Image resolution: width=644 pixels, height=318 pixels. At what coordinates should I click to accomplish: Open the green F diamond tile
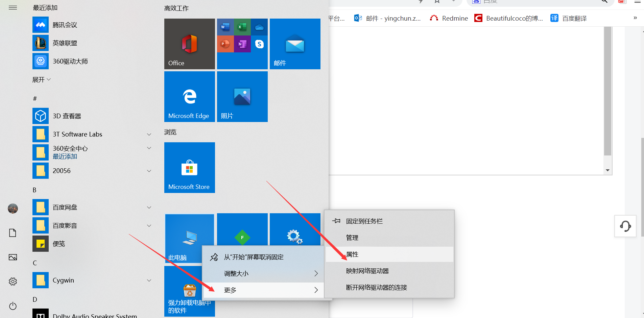(x=242, y=229)
